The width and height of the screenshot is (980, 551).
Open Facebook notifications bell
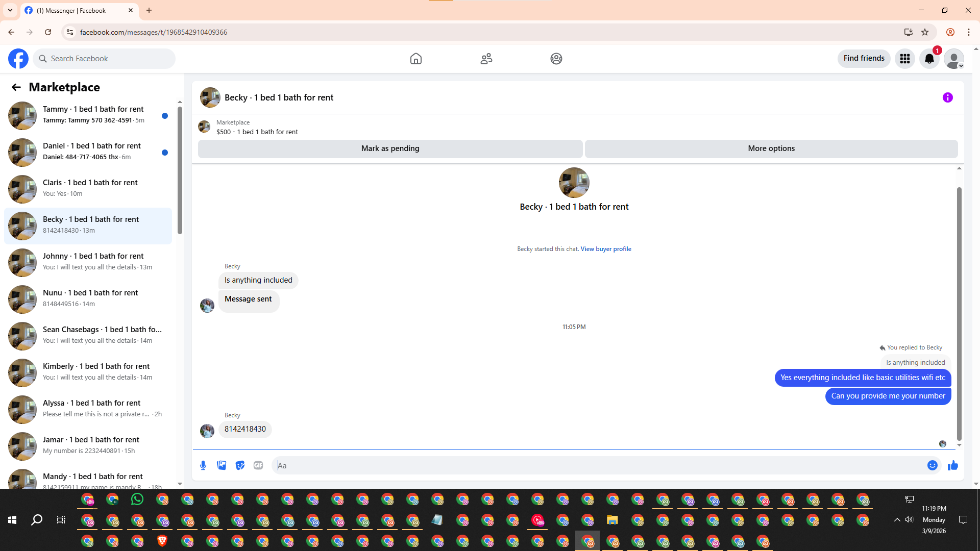coord(929,59)
